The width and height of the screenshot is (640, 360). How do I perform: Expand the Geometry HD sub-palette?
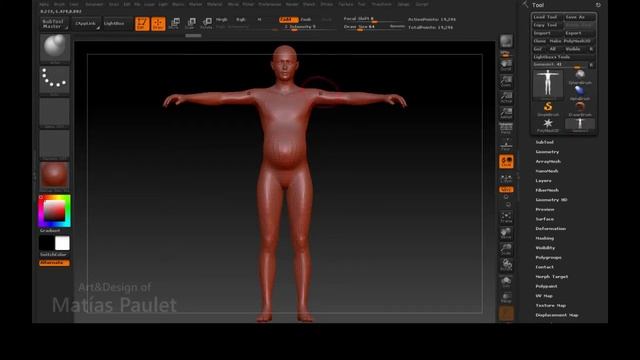click(x=551, y=200)
